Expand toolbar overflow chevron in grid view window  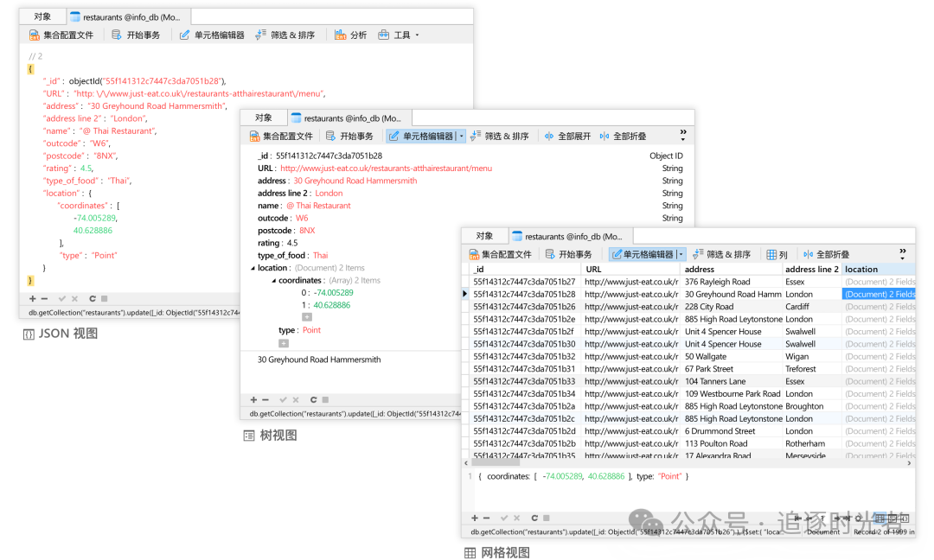(x=902, y=253)
